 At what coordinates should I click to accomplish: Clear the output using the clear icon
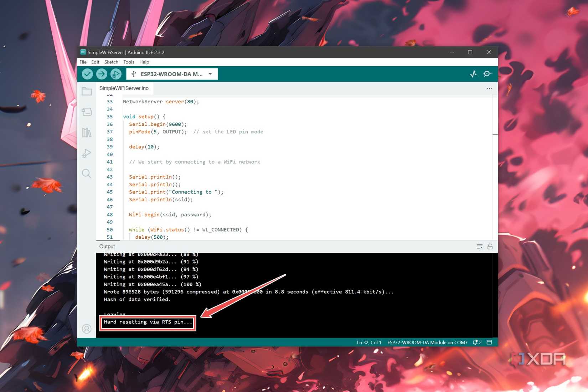click(480, 247)
